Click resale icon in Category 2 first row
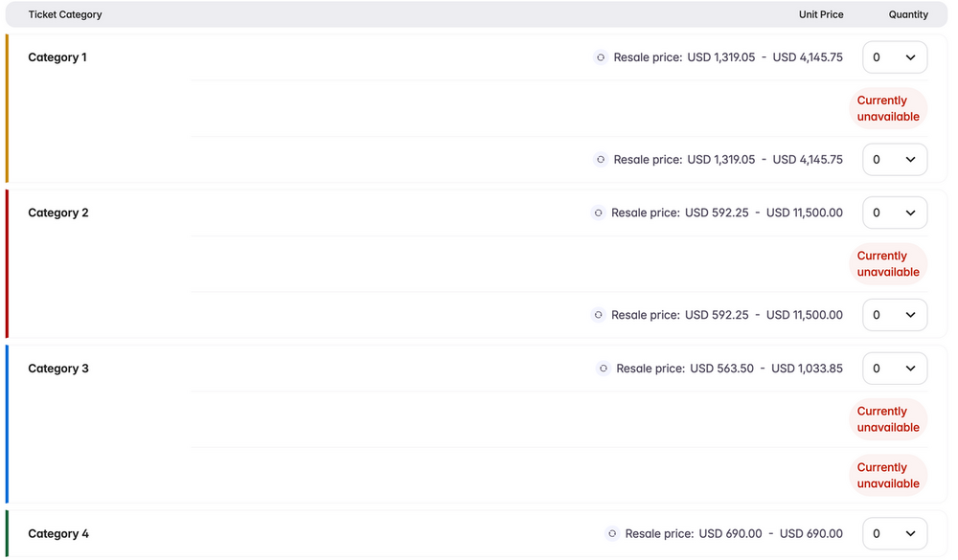 coord(599,213)
